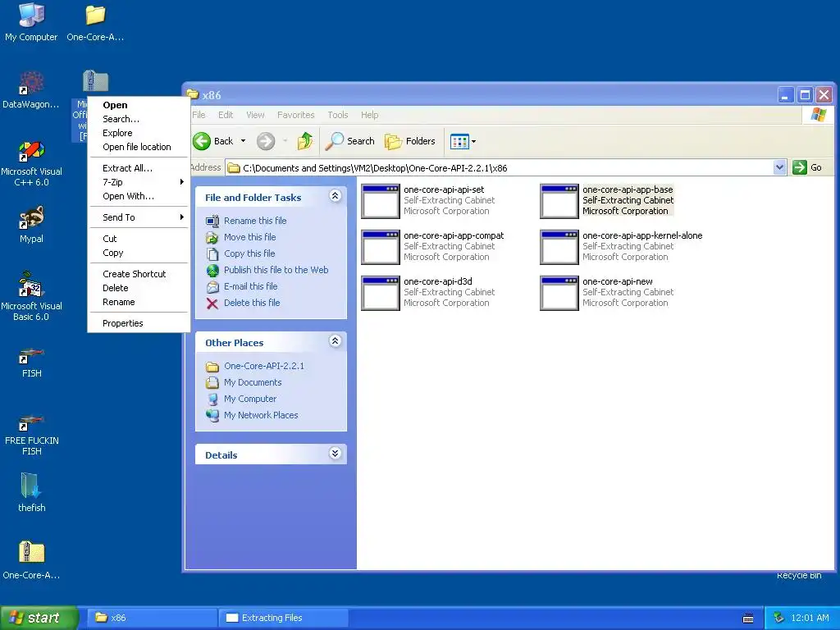Choose Open file location
This screenshot has width=840, height=630.
[139, 147]
